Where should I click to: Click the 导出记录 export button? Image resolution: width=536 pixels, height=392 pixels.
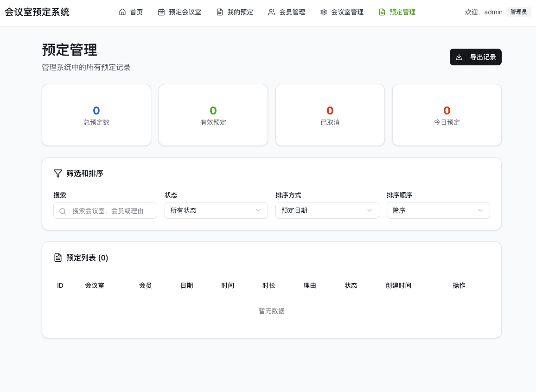tap(476, 57)
